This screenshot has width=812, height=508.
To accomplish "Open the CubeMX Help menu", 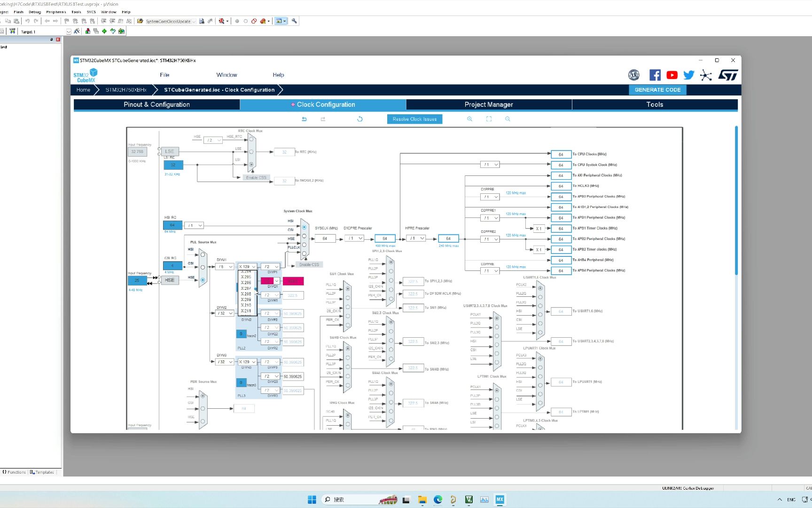I will [x=278, y=75].
